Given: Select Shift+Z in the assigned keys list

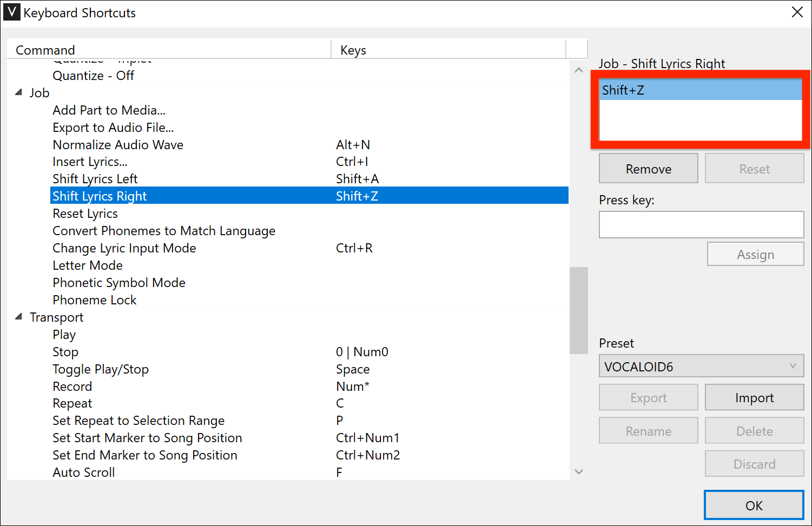Looking at the screenshot, I should pyautogui.click(x=701, y=90).
